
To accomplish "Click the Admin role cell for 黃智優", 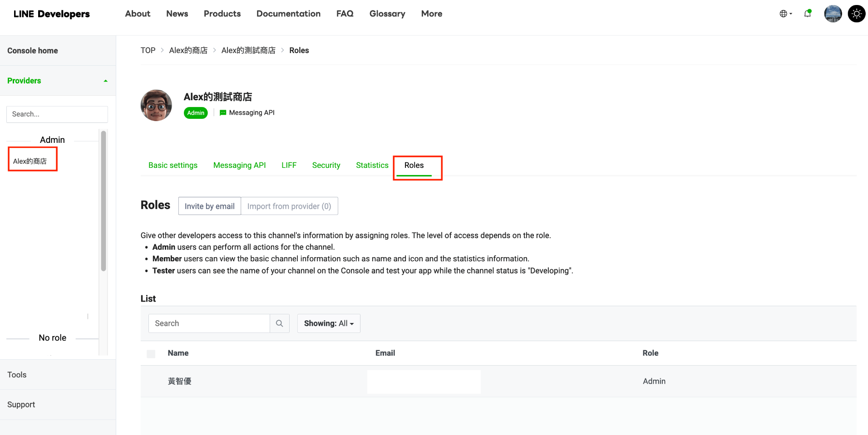I will click(654, 381).
